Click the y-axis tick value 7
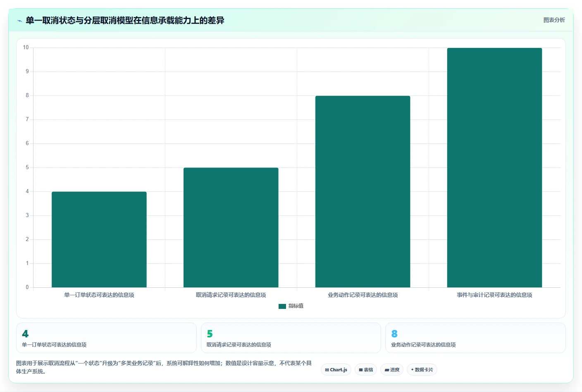582x392 pixels. coord(27,120)
